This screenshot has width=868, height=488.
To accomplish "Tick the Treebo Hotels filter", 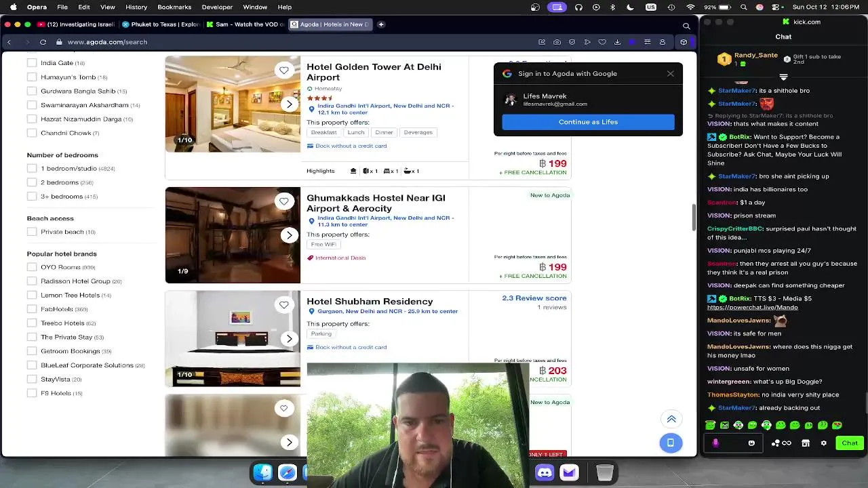I will pyautogui.click(x=32, y=323).
